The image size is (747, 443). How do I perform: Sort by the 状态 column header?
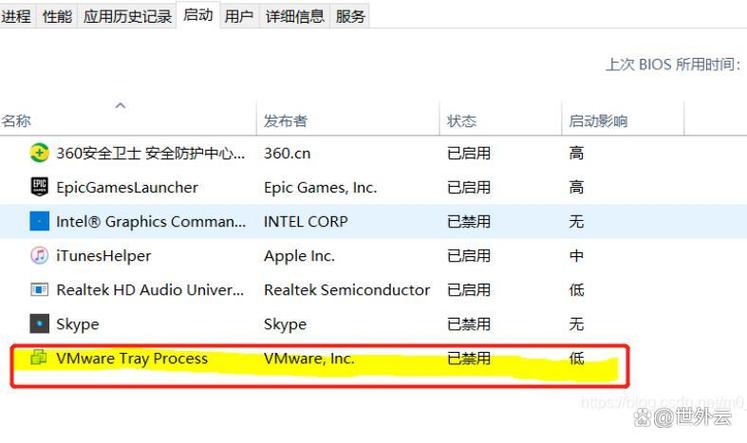[462, 121]
